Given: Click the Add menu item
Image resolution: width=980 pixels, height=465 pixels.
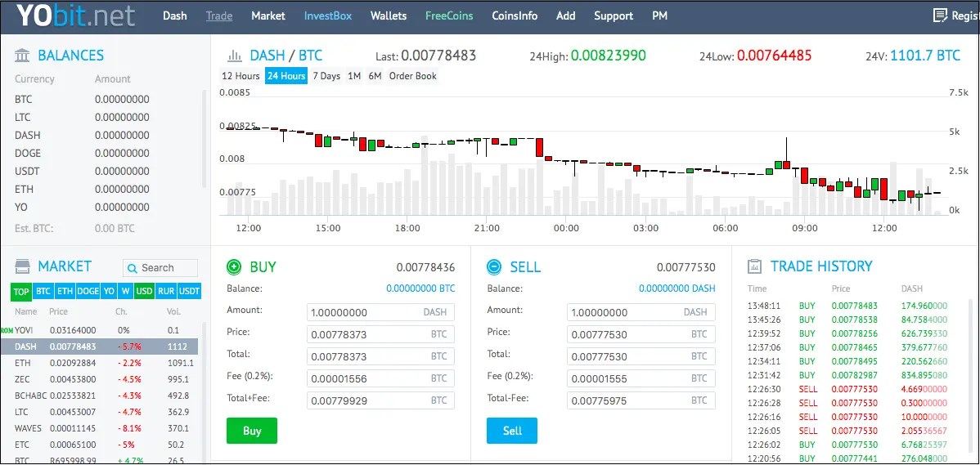Looking at the screenshot, I should pos(565,16).
